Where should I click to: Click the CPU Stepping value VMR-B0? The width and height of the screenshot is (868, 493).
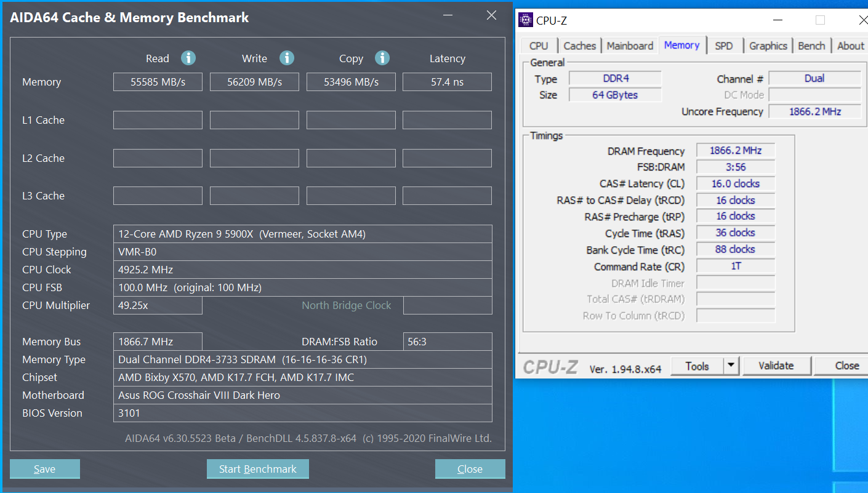(x=303, y=252)
